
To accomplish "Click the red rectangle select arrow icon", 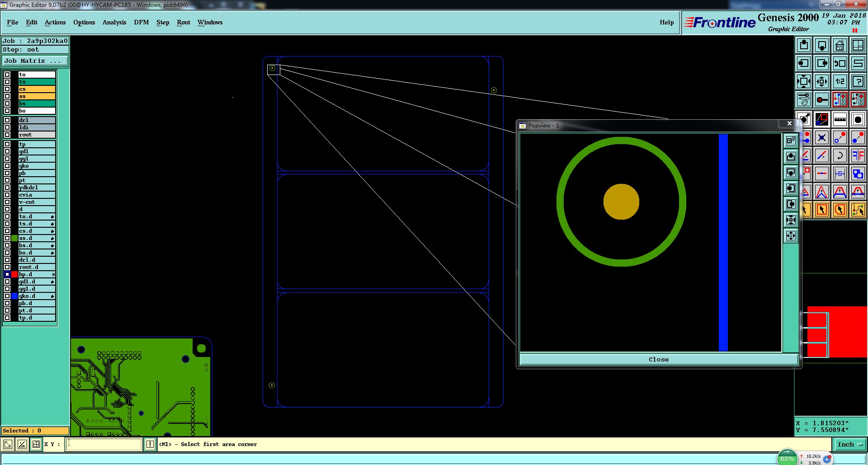I will (822, 210).
